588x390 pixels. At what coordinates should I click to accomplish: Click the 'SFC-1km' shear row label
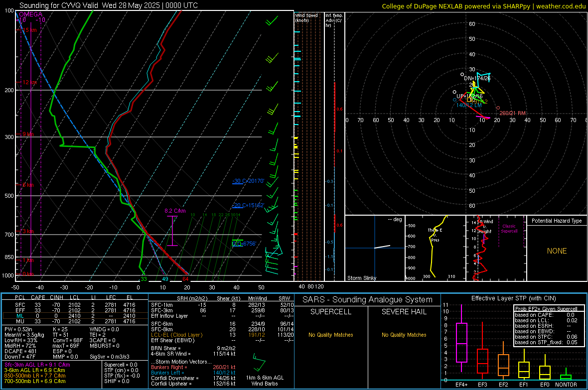162,305
